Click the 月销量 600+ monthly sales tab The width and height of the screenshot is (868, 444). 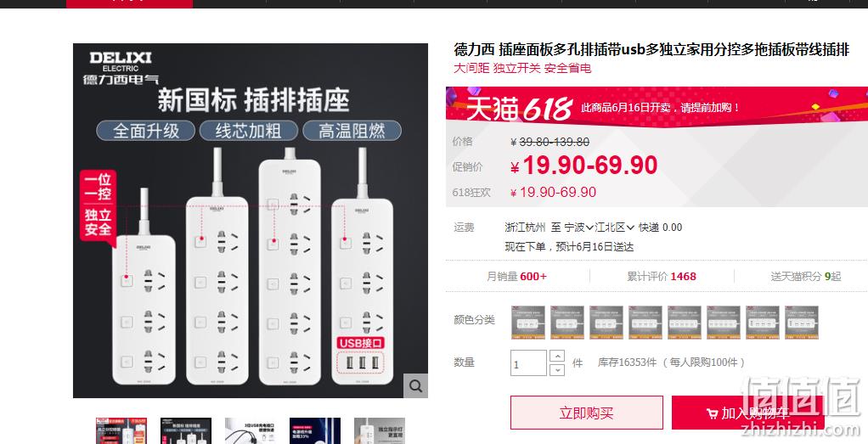(516, 276)
